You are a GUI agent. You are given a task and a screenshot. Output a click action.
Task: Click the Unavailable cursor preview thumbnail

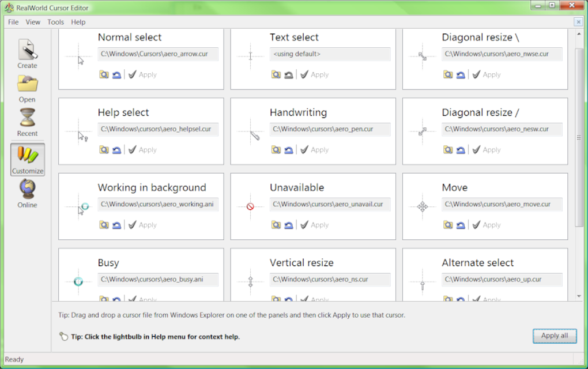tap(251, 206)
